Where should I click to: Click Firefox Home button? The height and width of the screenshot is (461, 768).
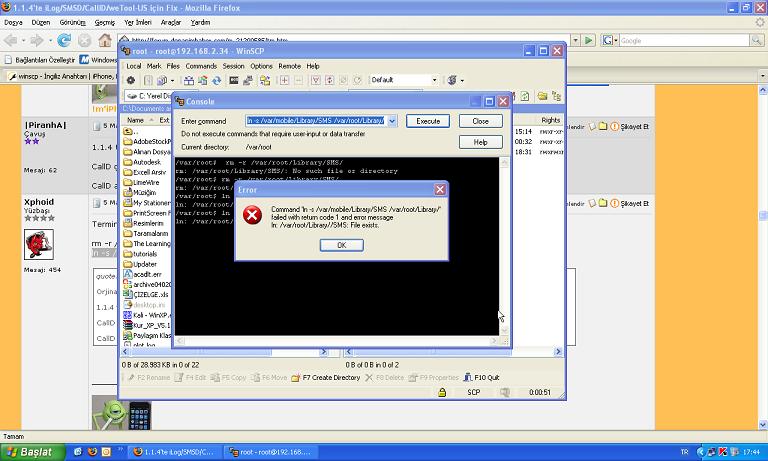click(x=104, y=40)
